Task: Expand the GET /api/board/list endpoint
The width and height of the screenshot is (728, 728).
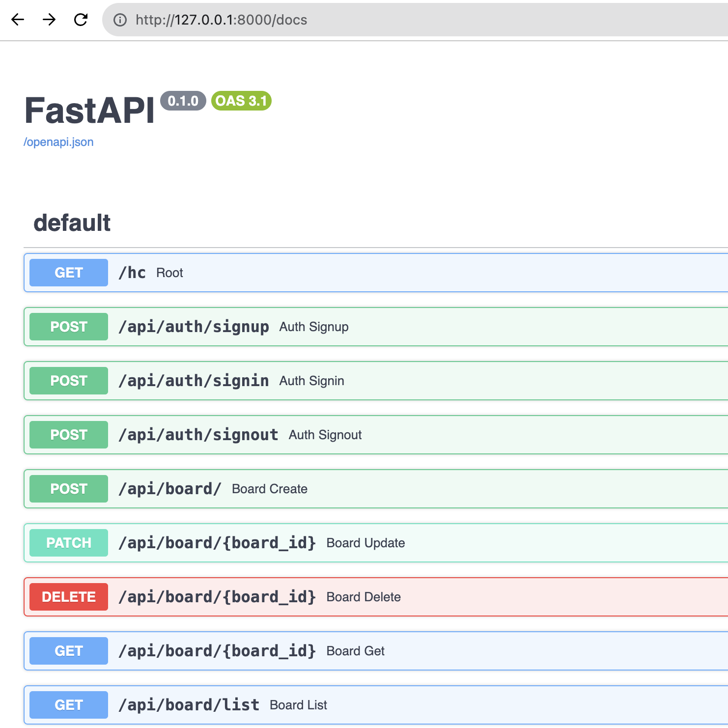Action: tap(376, 705)
